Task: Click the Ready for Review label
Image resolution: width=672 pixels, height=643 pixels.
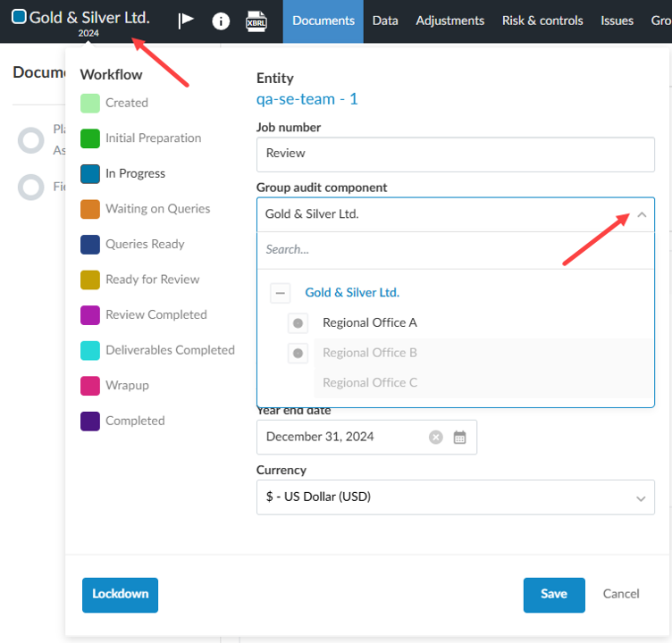Action: tap(153, 280)
